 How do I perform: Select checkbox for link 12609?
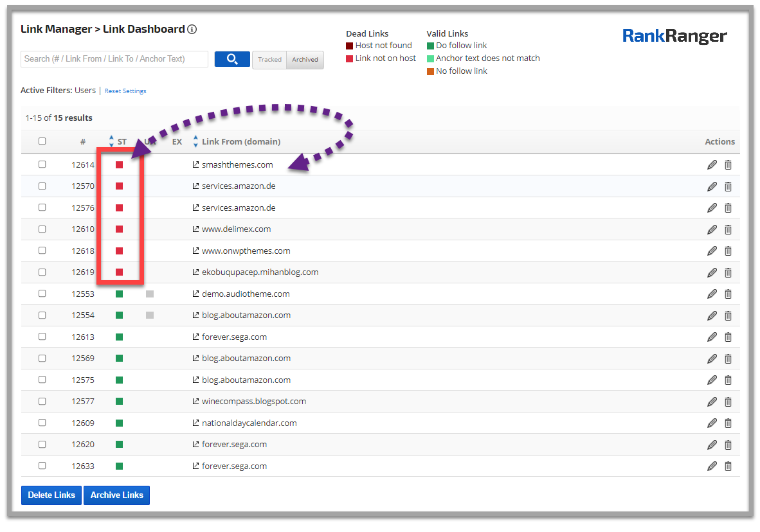pos(42,423)
